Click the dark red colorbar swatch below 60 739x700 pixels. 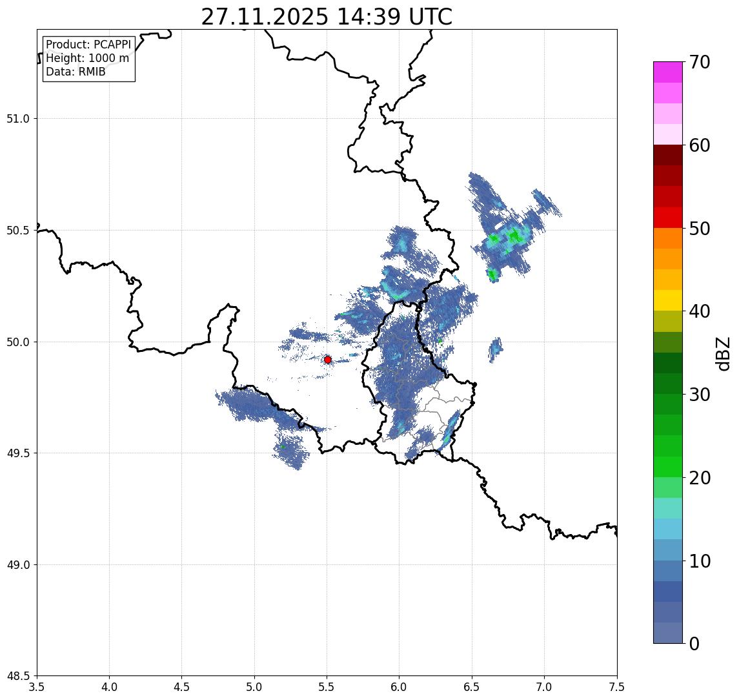pos(668,155)
